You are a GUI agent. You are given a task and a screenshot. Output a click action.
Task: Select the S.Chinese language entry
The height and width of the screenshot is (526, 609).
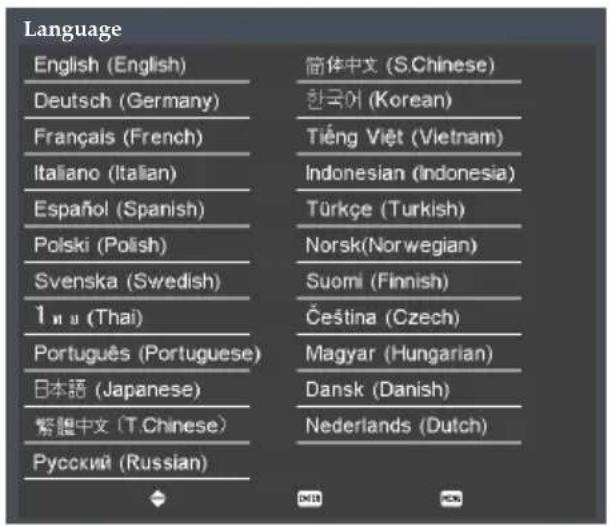click(x=400, y=65)
